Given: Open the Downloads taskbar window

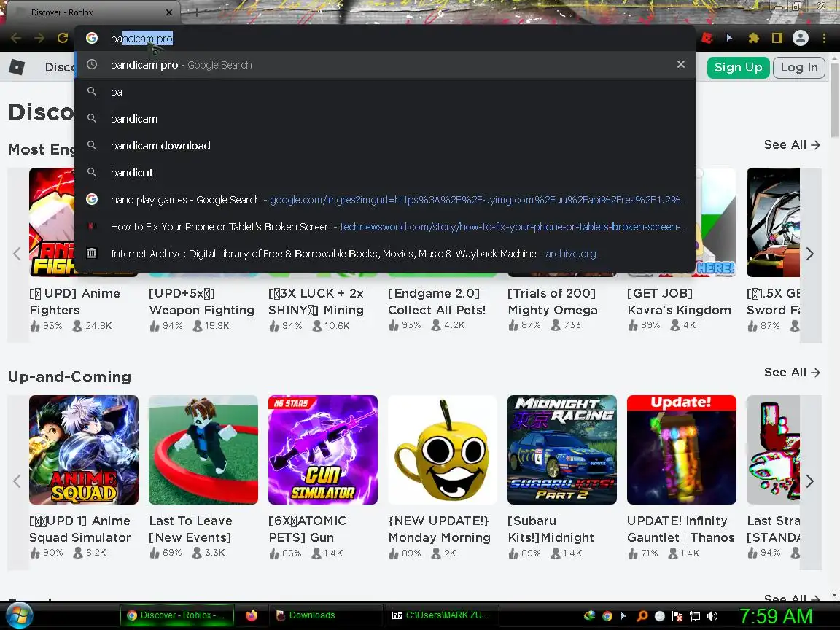Looking at the screenshot, I should pos(324,615).
